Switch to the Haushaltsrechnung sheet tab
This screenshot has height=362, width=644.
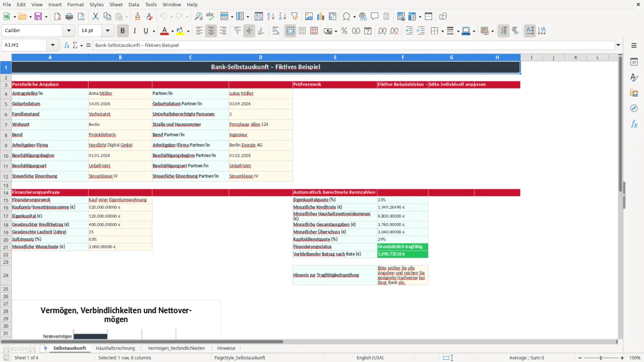click(115, 348)
